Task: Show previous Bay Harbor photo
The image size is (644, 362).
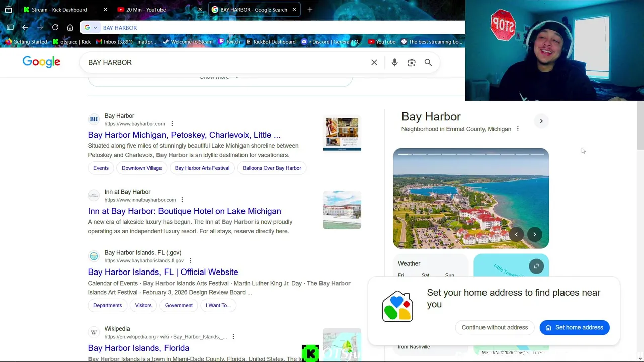Action: tap(516, 234)
